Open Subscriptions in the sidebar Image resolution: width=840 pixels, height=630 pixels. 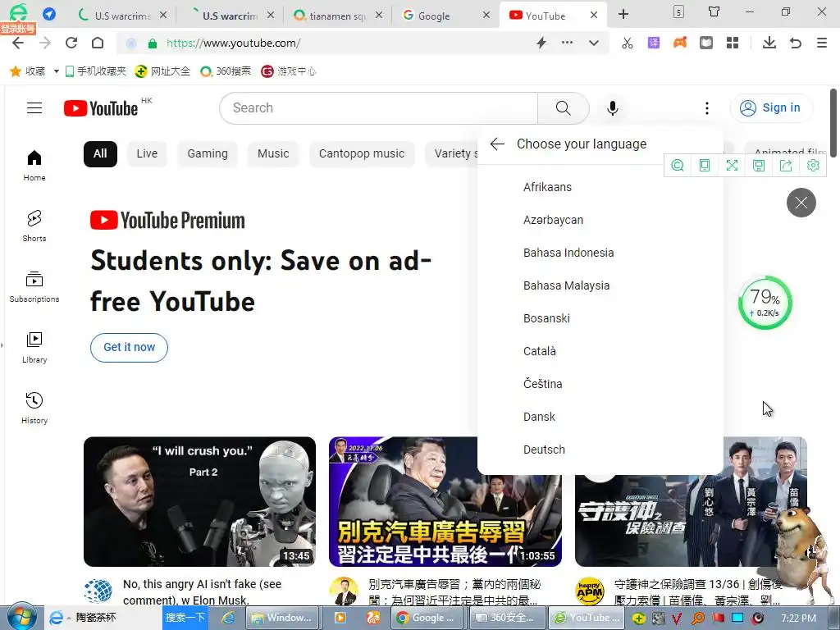click(34, 287)
